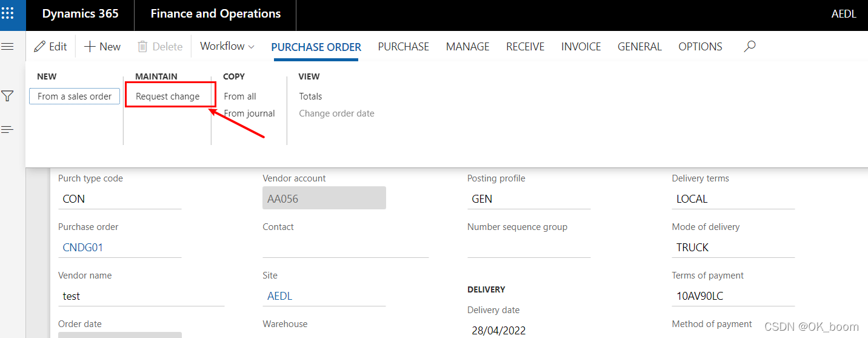Open the app launcher waffle icon

click(7, 13)
